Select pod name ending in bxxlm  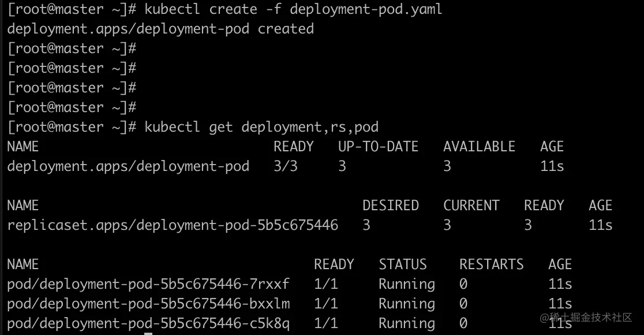pos(148,303)
